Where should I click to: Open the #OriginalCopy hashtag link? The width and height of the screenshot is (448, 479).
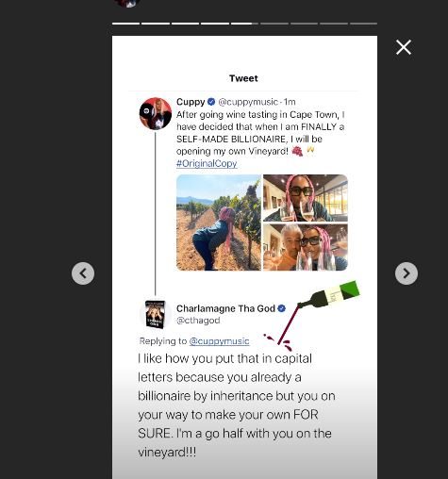[x=207, y=163]
